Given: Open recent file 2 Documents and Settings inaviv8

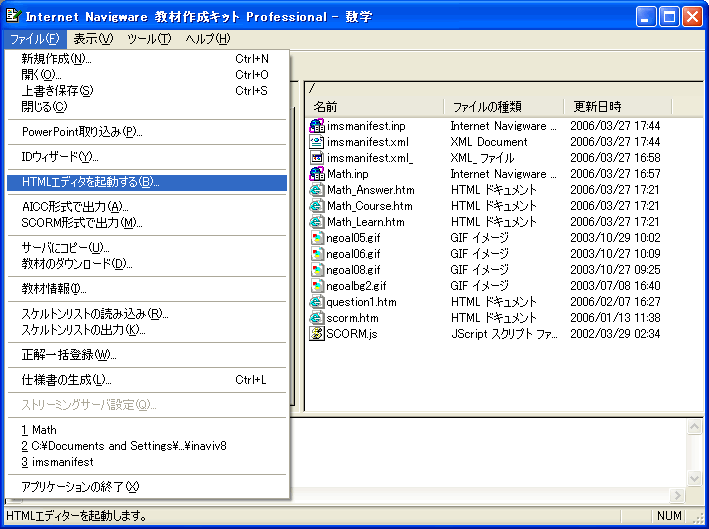Looking at the screenshot, I should tap(147, 446).
